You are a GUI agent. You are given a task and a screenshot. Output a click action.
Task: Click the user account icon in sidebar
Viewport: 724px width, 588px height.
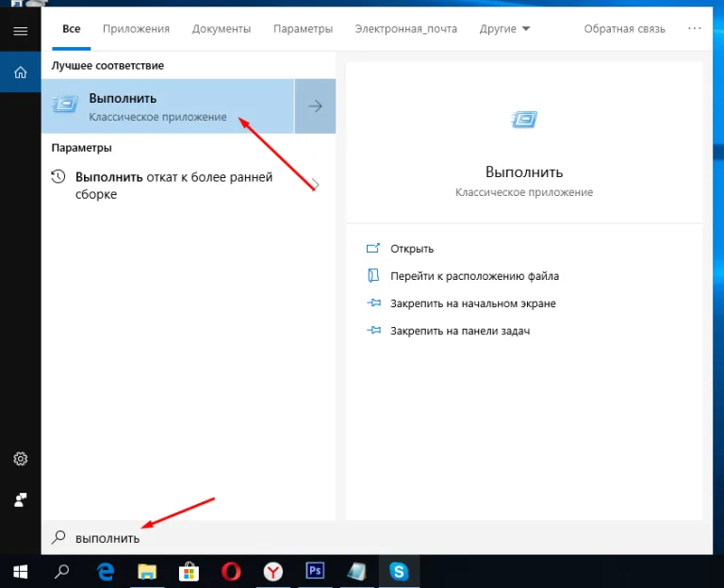21,499
